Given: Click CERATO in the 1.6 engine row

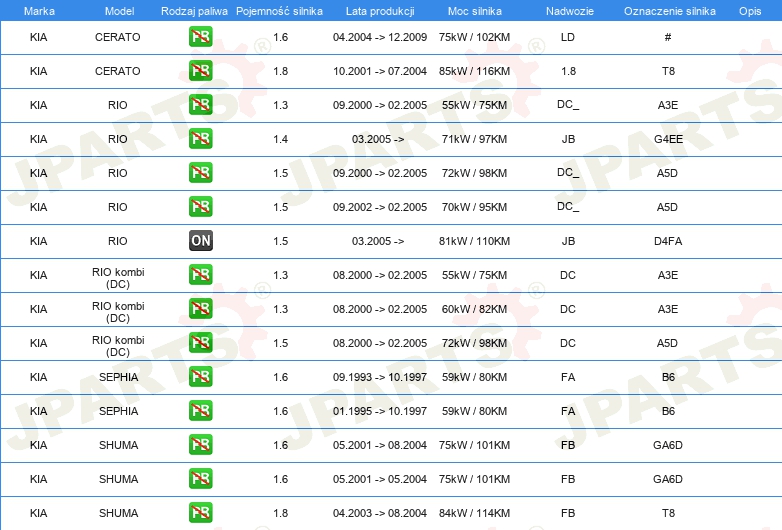Looking at the screenshot, I should click(118, 37).
